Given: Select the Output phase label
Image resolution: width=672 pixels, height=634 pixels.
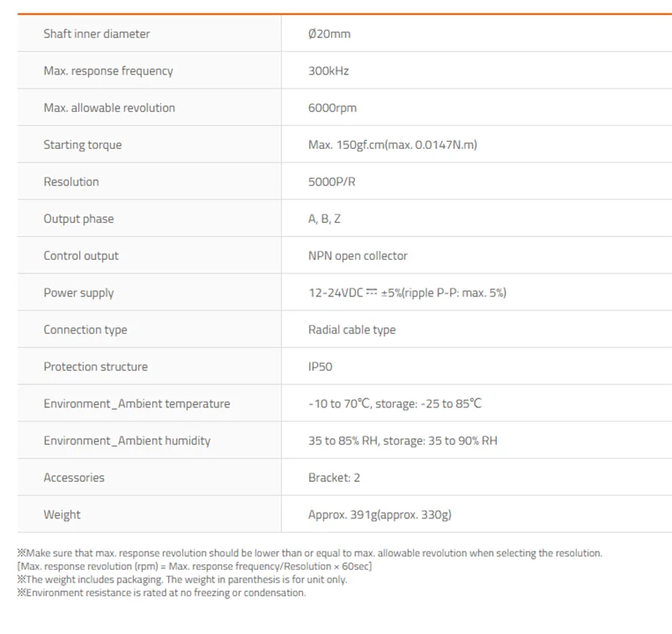Looking at the screenshot, I should click(x=78, y=219).
